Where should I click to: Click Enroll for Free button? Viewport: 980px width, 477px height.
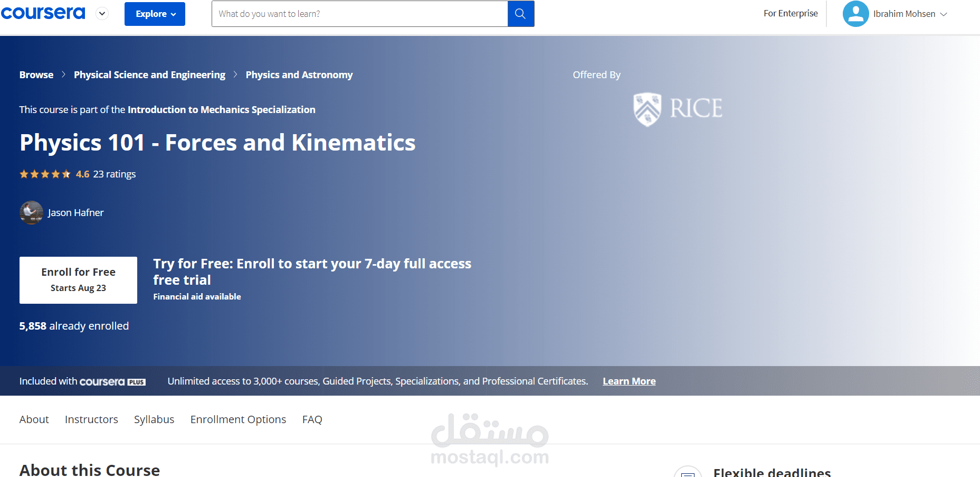click(78, 280)
